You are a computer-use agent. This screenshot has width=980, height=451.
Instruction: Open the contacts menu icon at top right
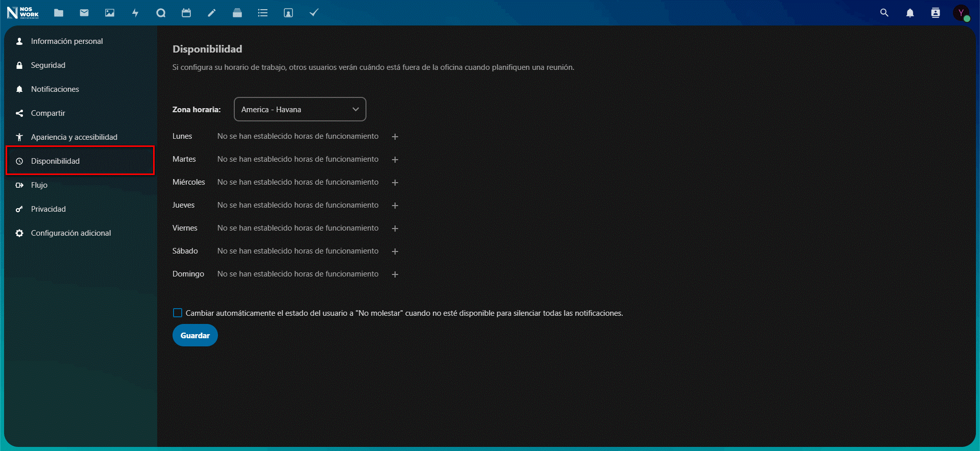tap(936, 13)
